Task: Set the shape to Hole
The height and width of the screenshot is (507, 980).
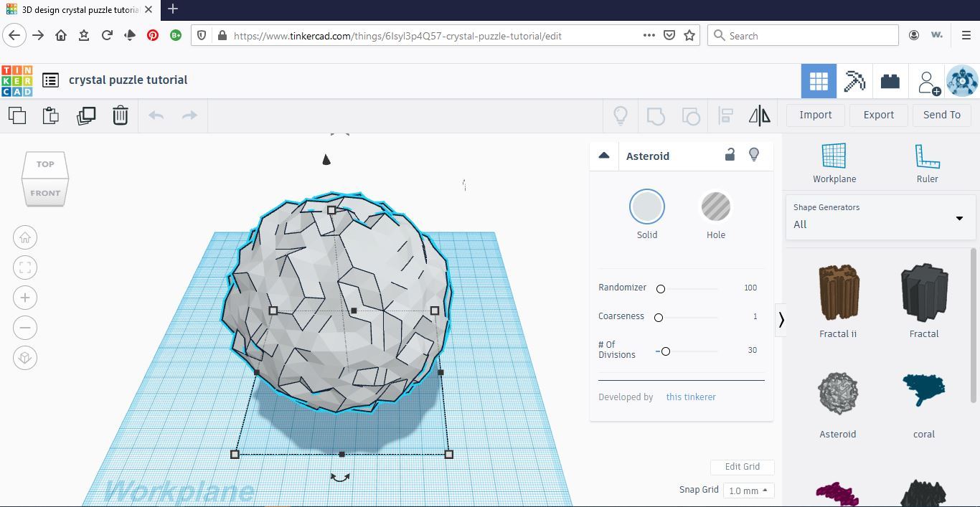Action: click(715, 207)
